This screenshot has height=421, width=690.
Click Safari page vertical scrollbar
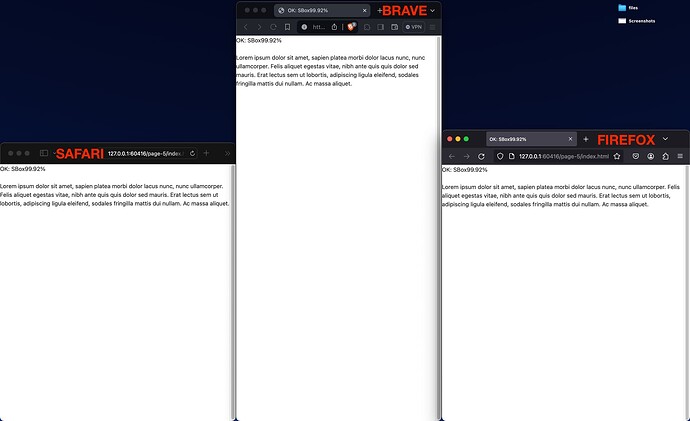pyautogui.click(x=233, y=292)
